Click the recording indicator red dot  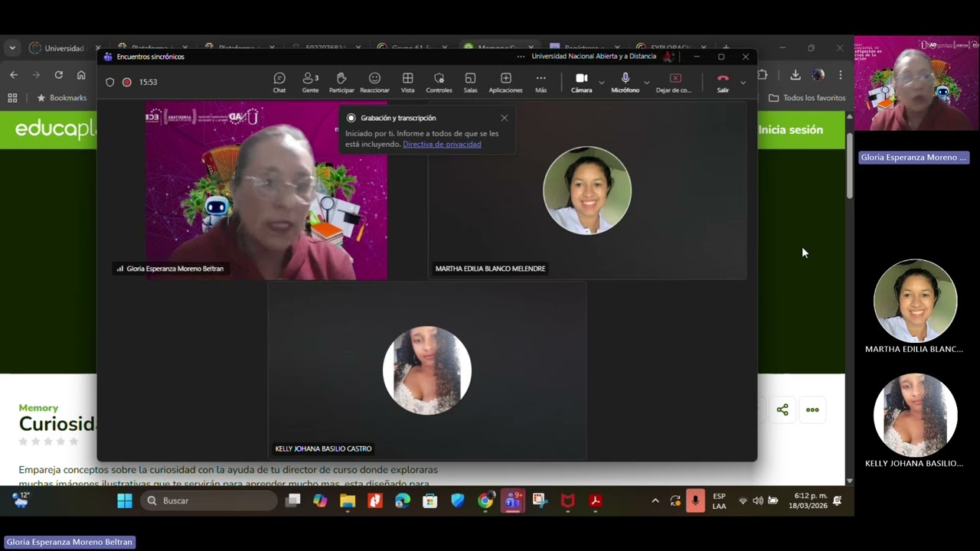click(x=126, y=82)
